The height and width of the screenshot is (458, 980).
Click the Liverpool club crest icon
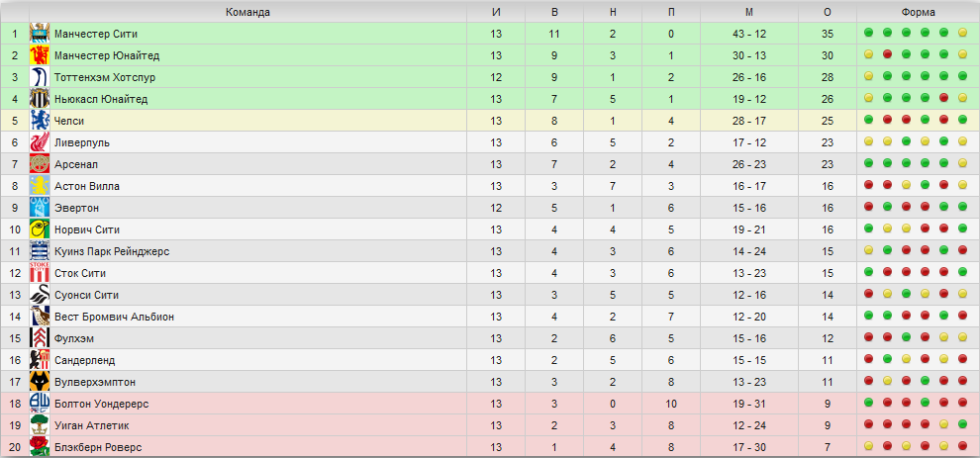(40, 142)
